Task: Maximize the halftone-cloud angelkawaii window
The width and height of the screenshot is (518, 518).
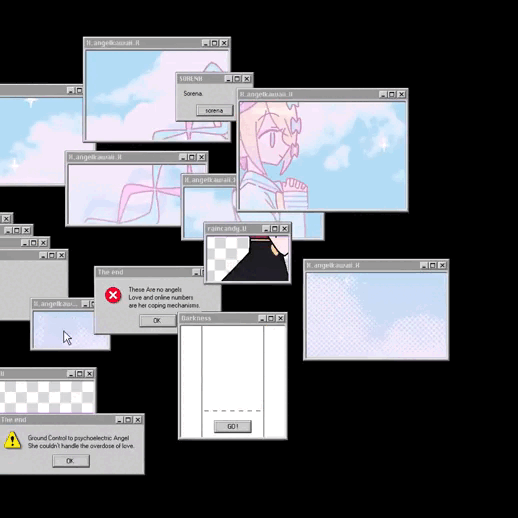Action: tap(433, 265)
